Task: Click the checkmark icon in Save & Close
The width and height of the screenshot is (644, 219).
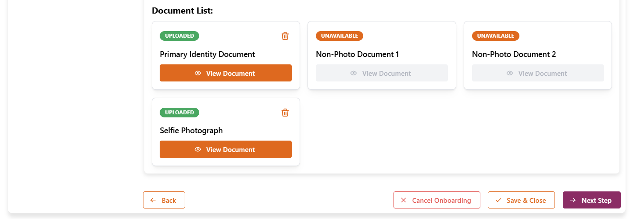Action: (498, 200)
